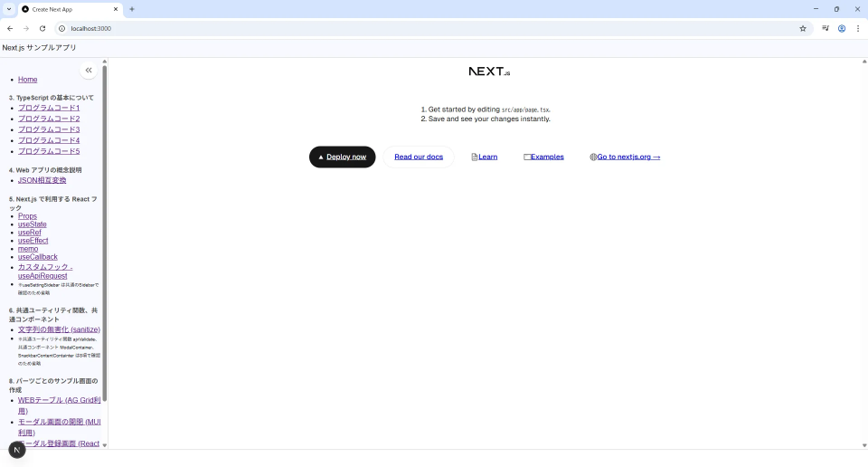This screenshot has width=868, height=467.
Task: Open the useCallback sidebar link
Action: click(x=38, y=257)
